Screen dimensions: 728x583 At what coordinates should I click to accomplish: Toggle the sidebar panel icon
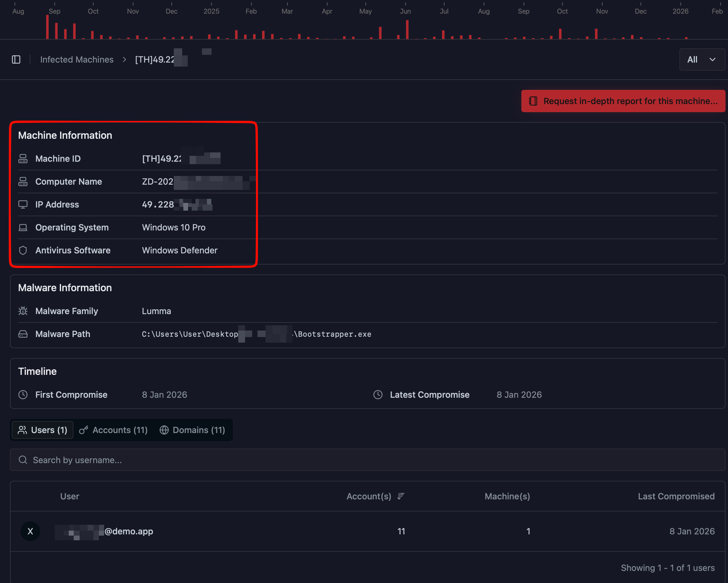click(x=16, y=59)
